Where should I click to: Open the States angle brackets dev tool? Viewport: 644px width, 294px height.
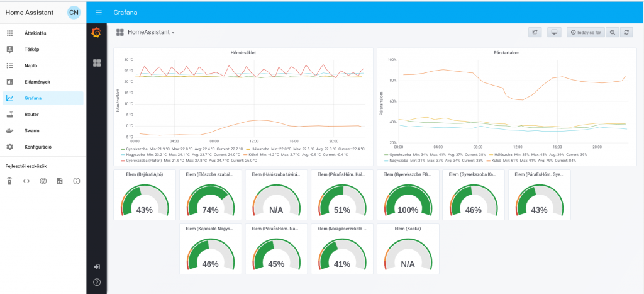point(26,181)
